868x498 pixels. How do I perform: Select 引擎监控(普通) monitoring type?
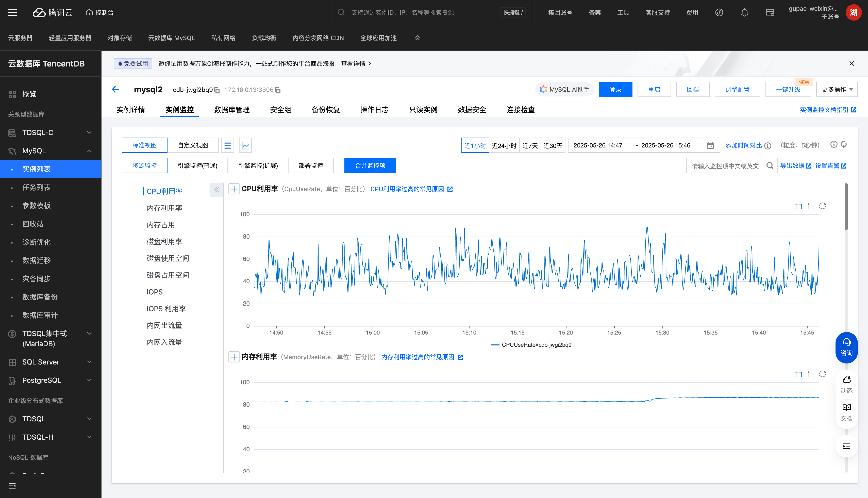point(197,166)
